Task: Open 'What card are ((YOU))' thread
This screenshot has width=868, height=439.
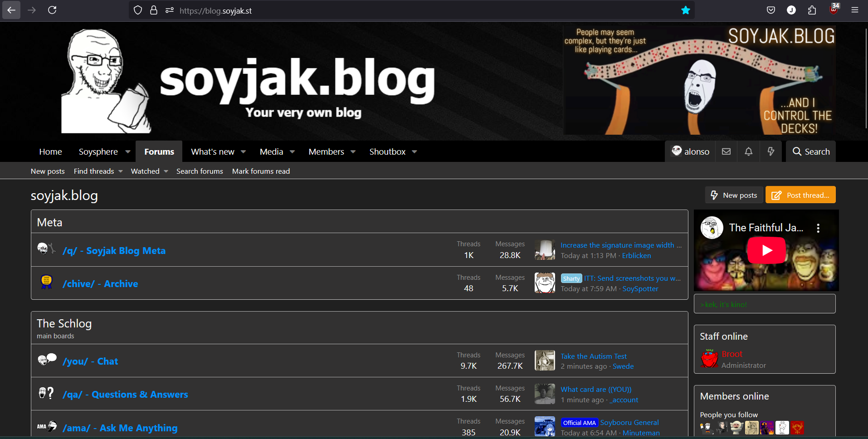Action: point(596,390)
